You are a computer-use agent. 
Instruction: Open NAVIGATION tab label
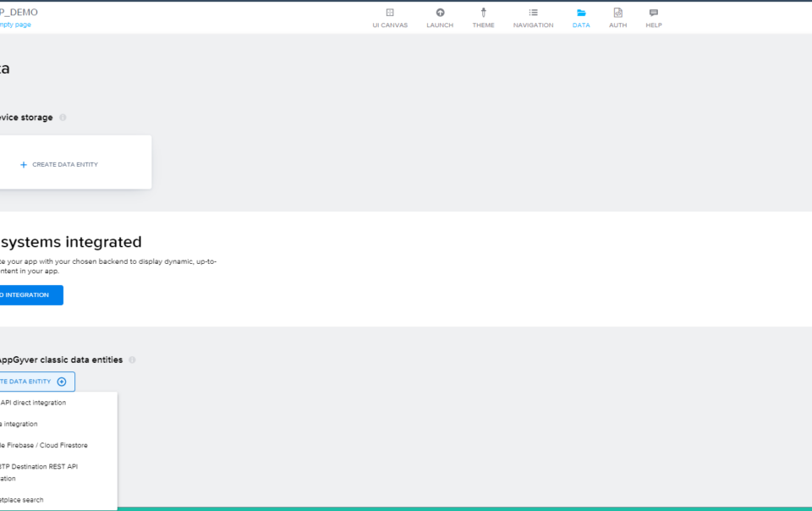click(534, 25)
